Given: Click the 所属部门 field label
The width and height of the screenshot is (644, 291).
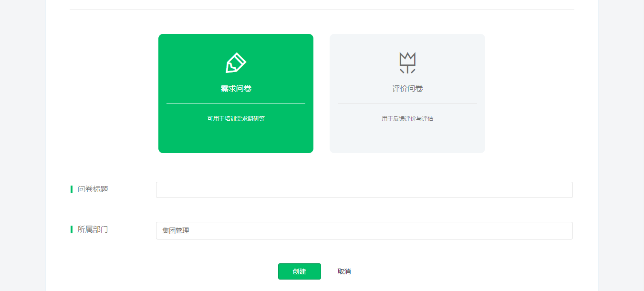Looking at the screenshot, I should pyautogui.click(x=93, y=229).
